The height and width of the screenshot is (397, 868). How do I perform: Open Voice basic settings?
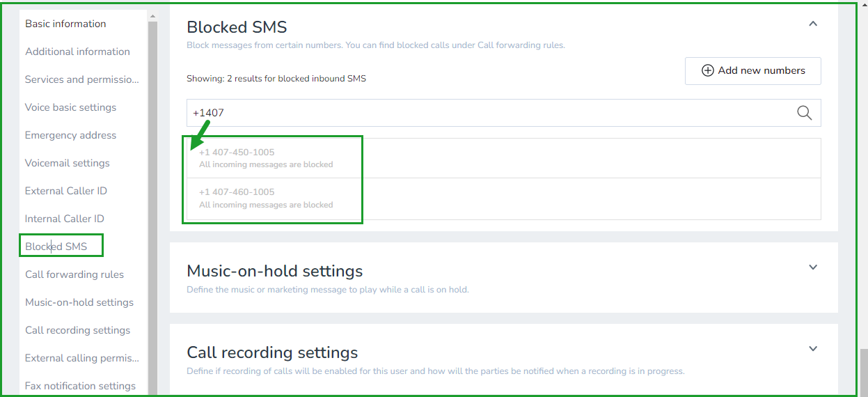[70, 107]
